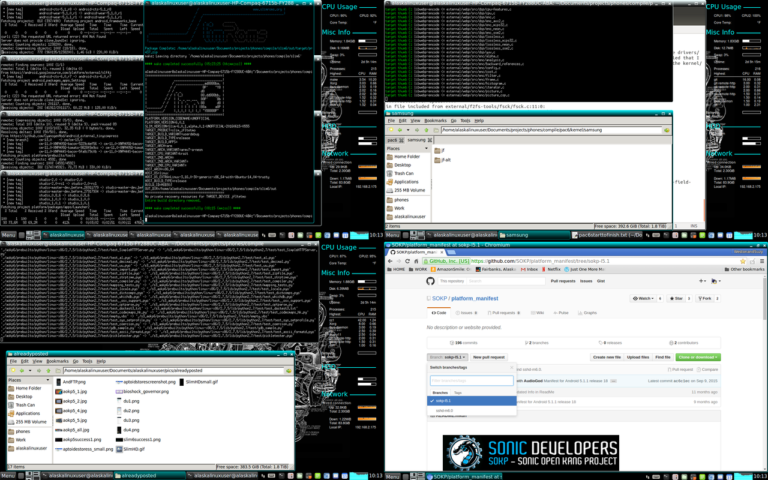Expand the Branch: sokp-l5.1 dropdown
The width and height of the screenshot is (768, 480).
(x=448, y=357)
